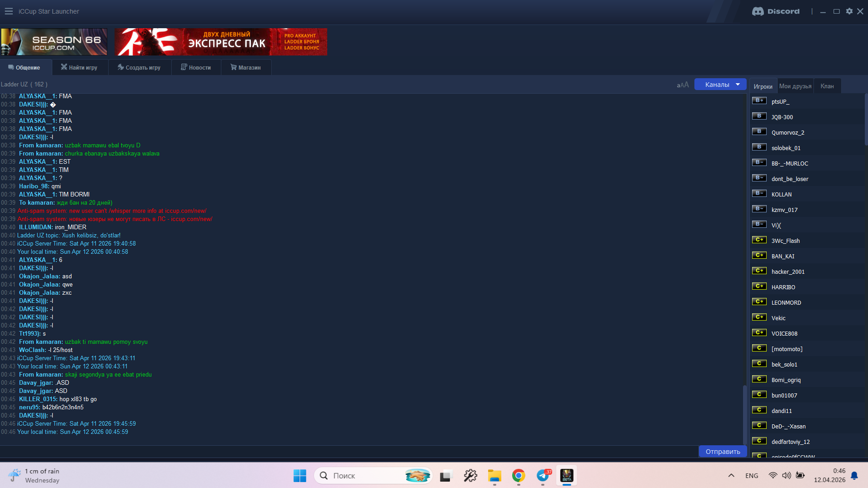Open File Explorer from the taskbar

(x=494, y=476)
